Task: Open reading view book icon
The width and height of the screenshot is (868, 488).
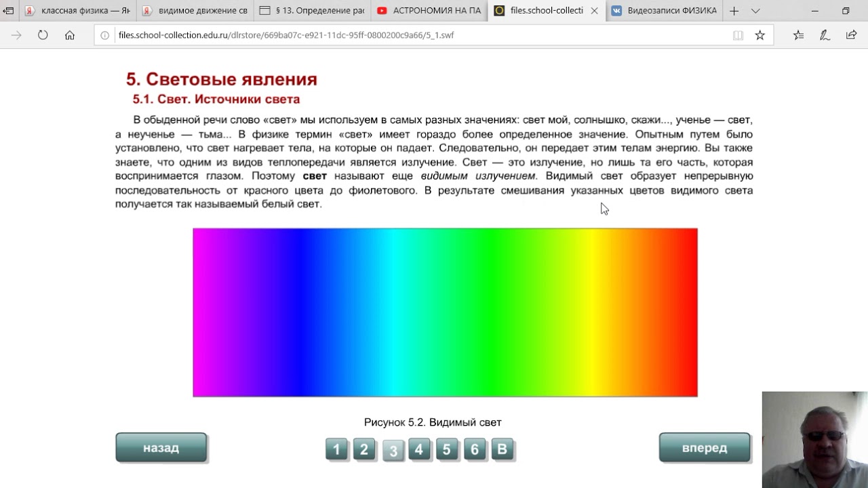Action: click(738, 35)
